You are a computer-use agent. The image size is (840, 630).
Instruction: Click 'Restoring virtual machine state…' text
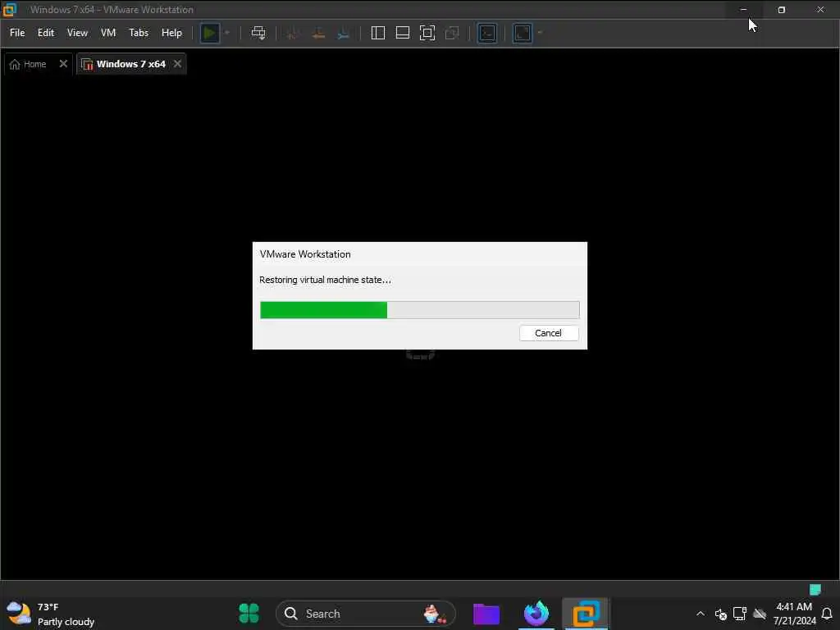325,280
